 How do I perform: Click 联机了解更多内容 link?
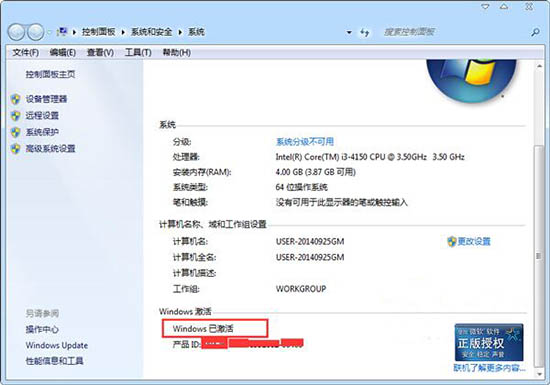(x=489, y=367)
